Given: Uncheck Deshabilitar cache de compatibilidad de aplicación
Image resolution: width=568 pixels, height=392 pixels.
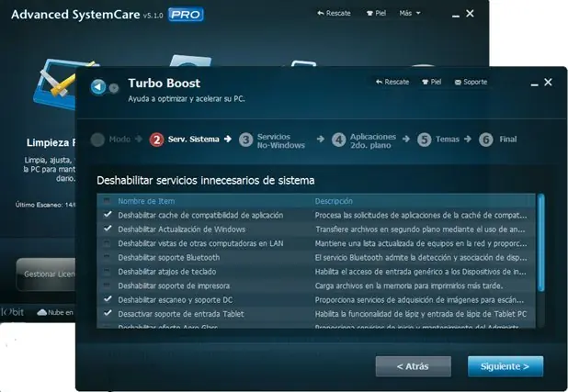Looking at the screenshot, I should (108, 215).
